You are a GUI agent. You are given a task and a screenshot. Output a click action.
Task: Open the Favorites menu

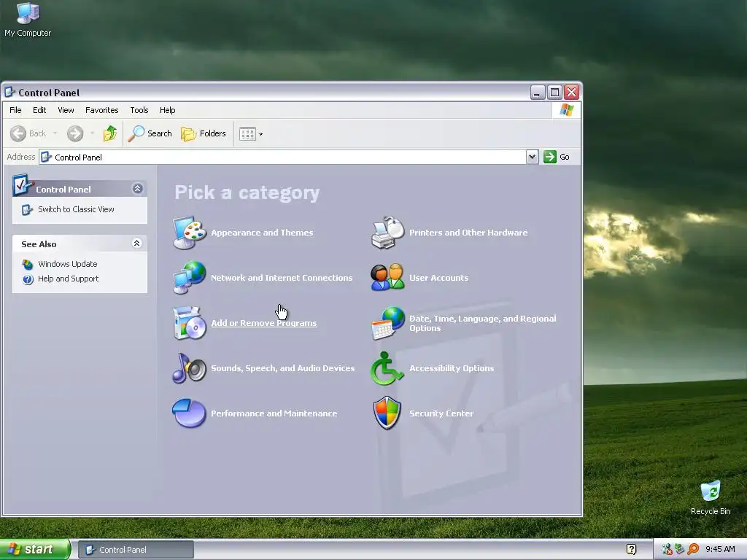tap(102, 110)
